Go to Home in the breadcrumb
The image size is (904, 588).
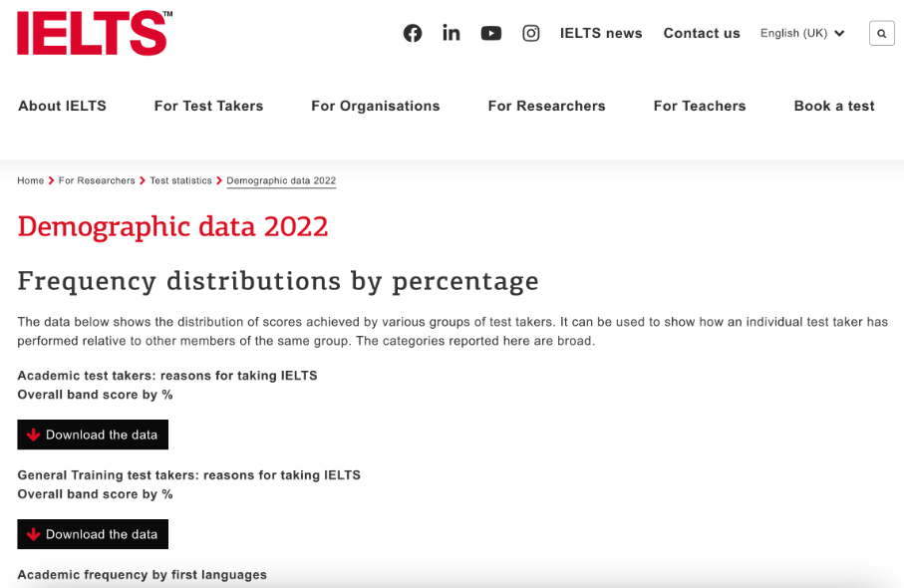click(x=31, y=180)
